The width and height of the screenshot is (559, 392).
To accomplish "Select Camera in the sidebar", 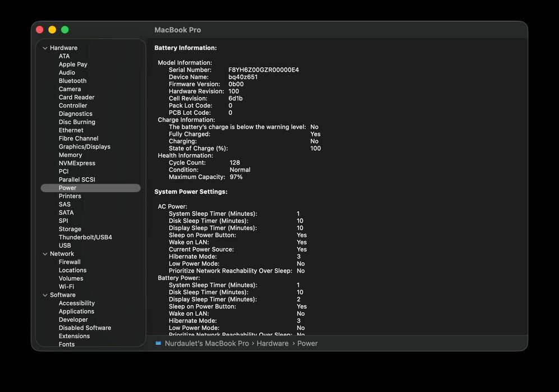I will click(x=70, y=89).
